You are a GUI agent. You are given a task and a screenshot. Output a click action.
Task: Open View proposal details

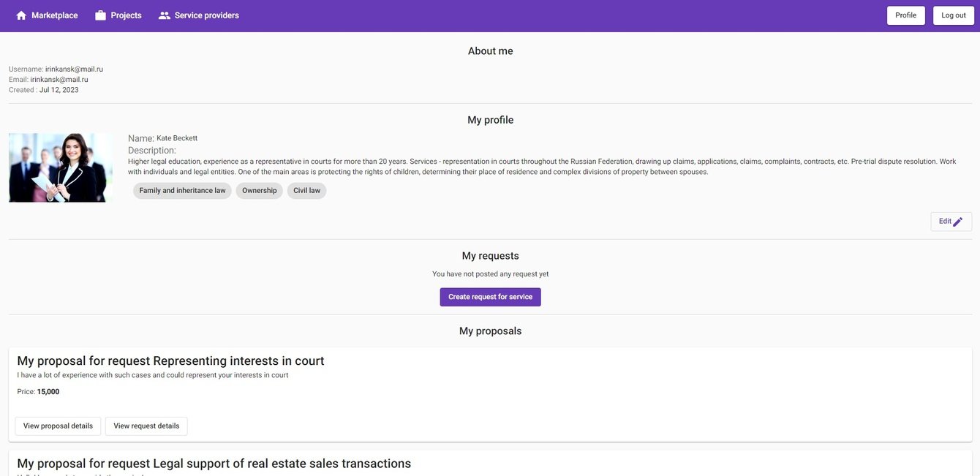tap(58, 426)
